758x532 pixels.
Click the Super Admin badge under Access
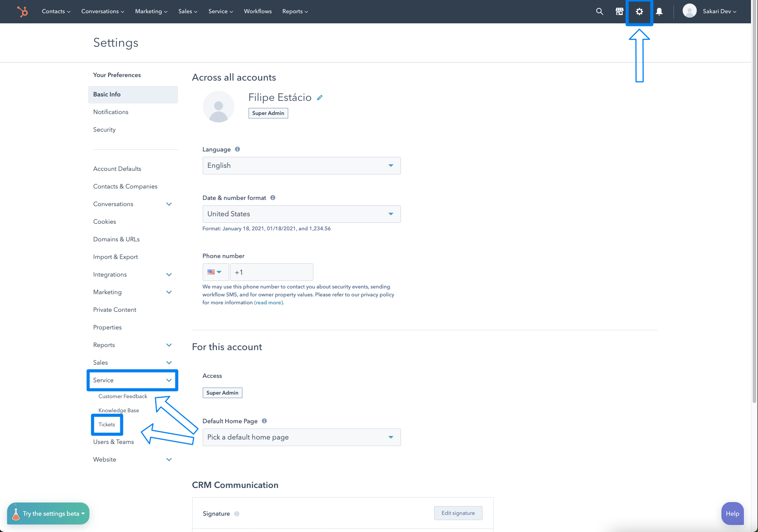point(222,393)
